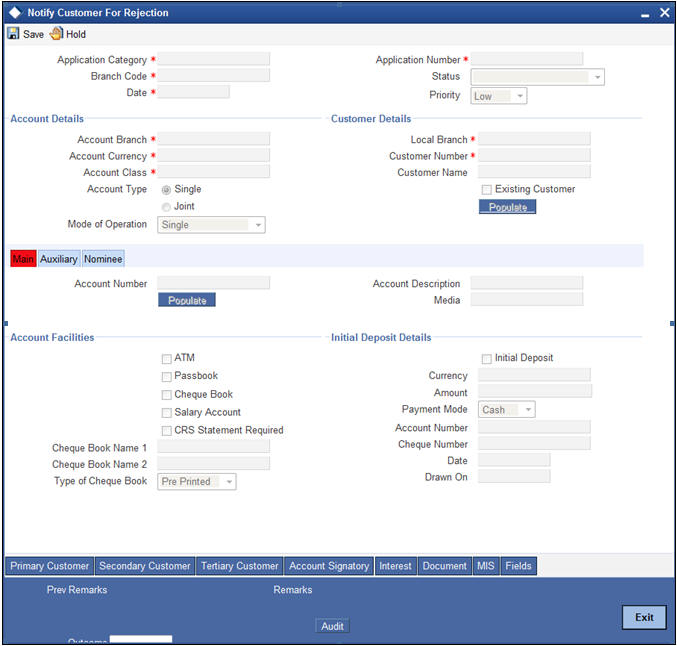Click the Drawn On field
This screenshot has height=646, width=677.
(x=514, y=477)
